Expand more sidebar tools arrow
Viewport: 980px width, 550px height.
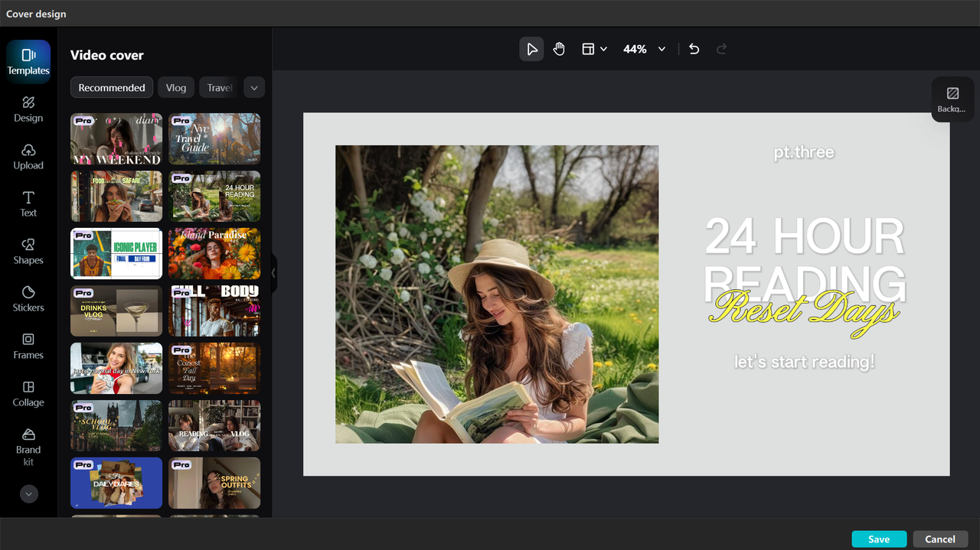(28, 494)
